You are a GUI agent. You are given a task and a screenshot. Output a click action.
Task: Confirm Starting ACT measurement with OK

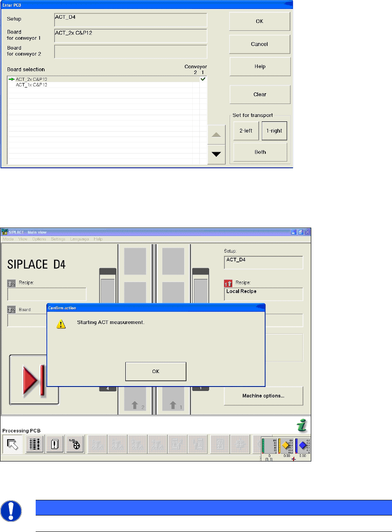click(x=156, y=371)
